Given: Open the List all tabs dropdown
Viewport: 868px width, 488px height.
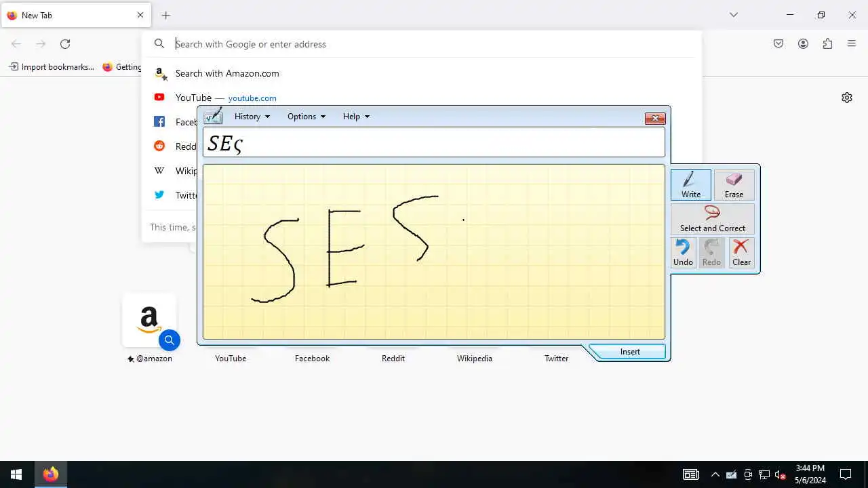Looking at the screenshot, I should (734, 15).
